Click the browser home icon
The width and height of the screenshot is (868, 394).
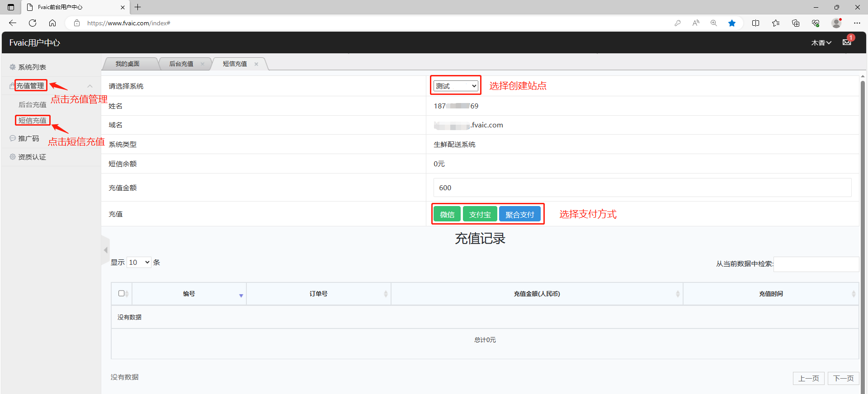52,23
